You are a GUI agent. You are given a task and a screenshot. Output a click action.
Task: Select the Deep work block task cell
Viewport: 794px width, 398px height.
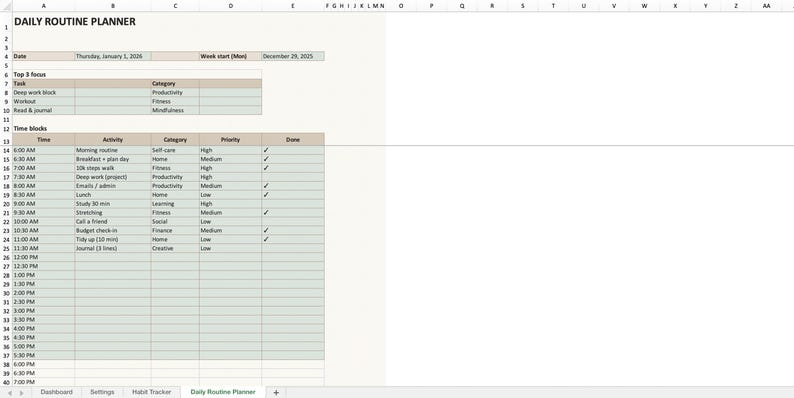coord(44,93)
